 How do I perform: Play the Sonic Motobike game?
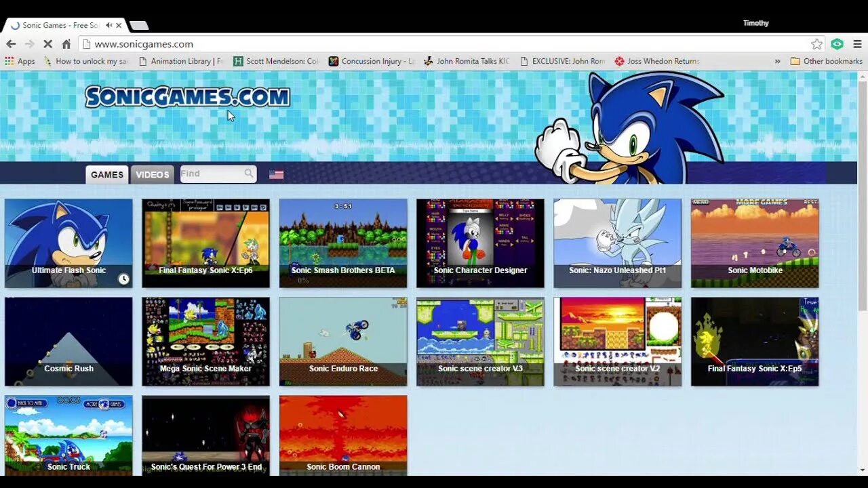(755, 243)
